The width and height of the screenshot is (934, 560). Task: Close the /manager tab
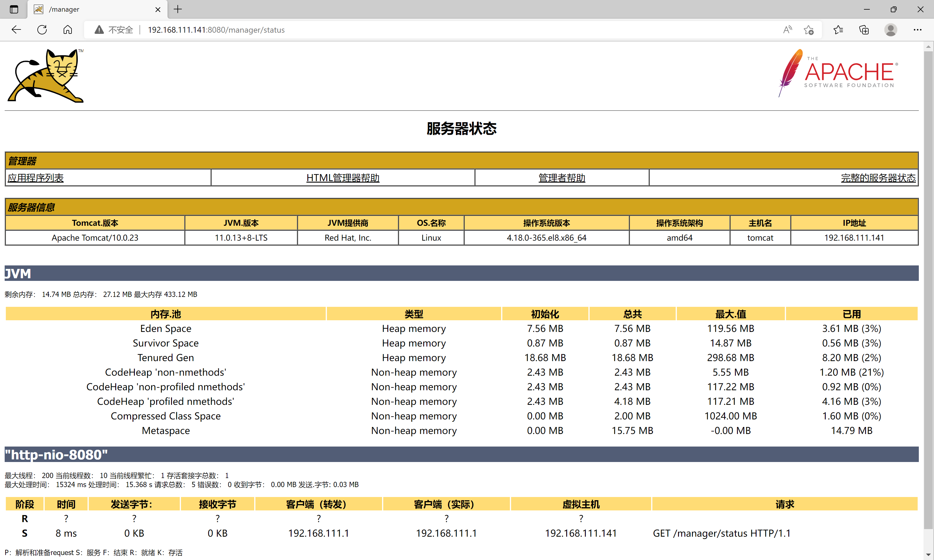click(x=158, y=9)
